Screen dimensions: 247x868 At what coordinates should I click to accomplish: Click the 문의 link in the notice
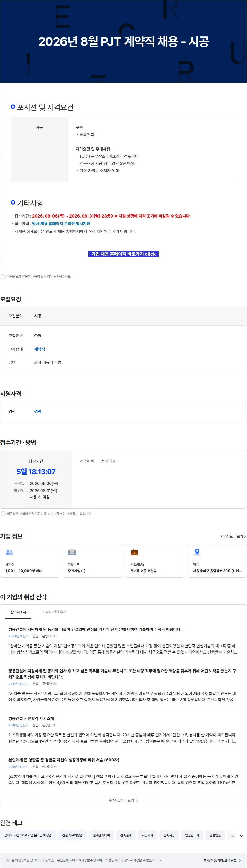click(x=56, y=277)
